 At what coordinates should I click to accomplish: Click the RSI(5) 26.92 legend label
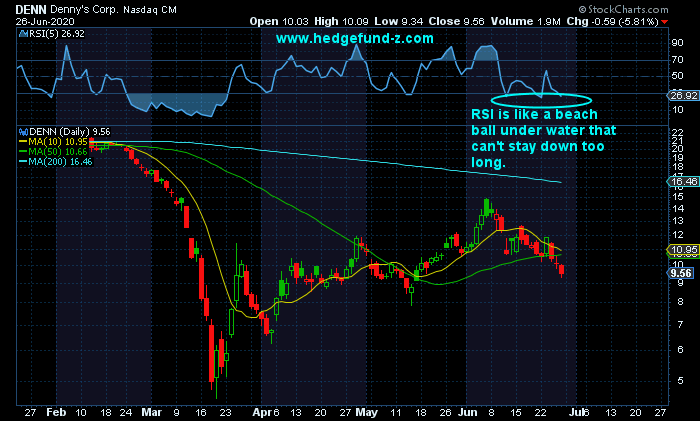click(57, 33)
